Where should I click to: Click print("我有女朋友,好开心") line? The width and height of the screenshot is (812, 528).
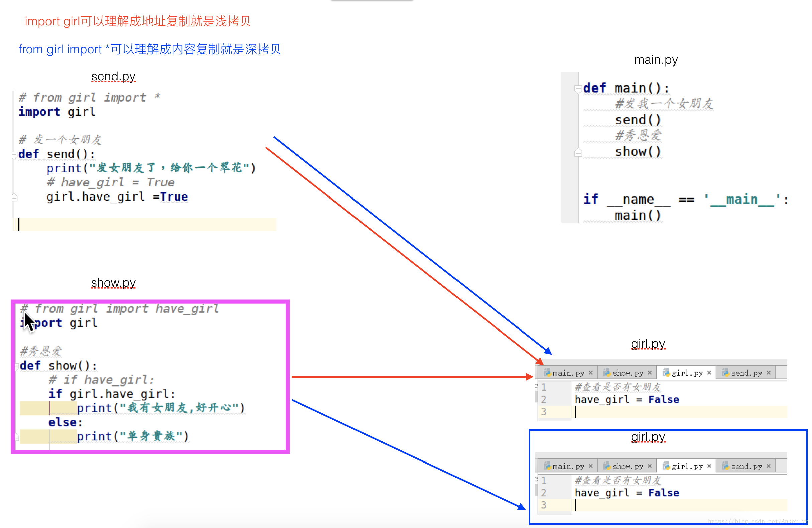[161, 408]
